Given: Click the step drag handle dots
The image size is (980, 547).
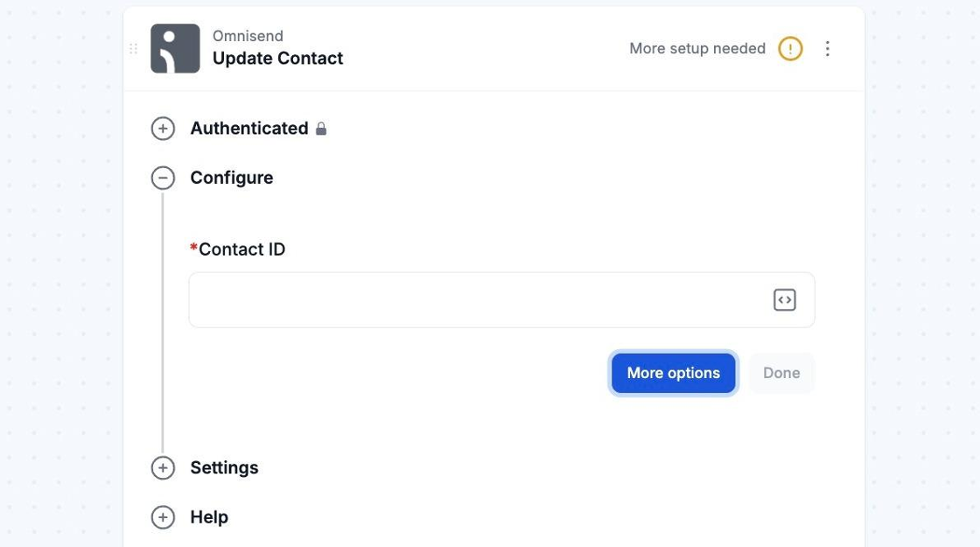Looking at the screenshot, I should 134,49.
